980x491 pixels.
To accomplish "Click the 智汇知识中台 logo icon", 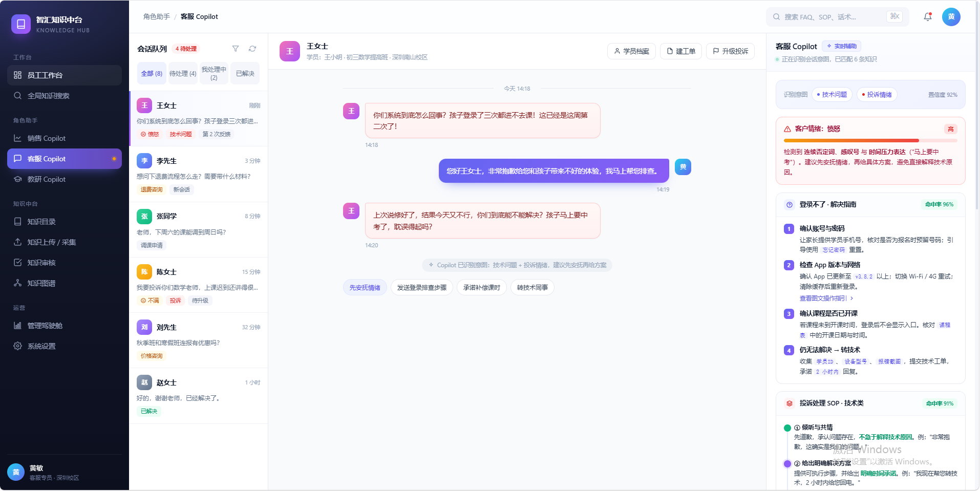I will (21, 24).
